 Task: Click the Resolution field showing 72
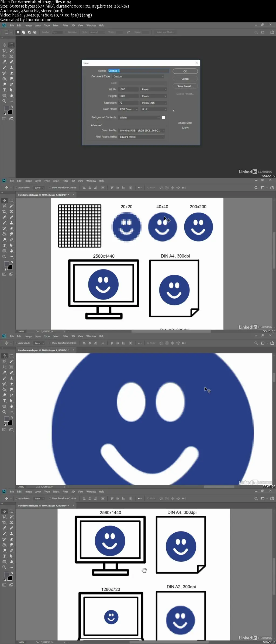[x=128, y=103]
